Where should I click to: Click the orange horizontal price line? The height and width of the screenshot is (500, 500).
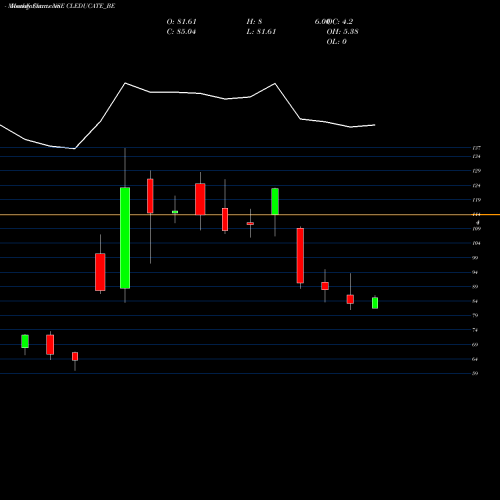click(x=250, y=215)
